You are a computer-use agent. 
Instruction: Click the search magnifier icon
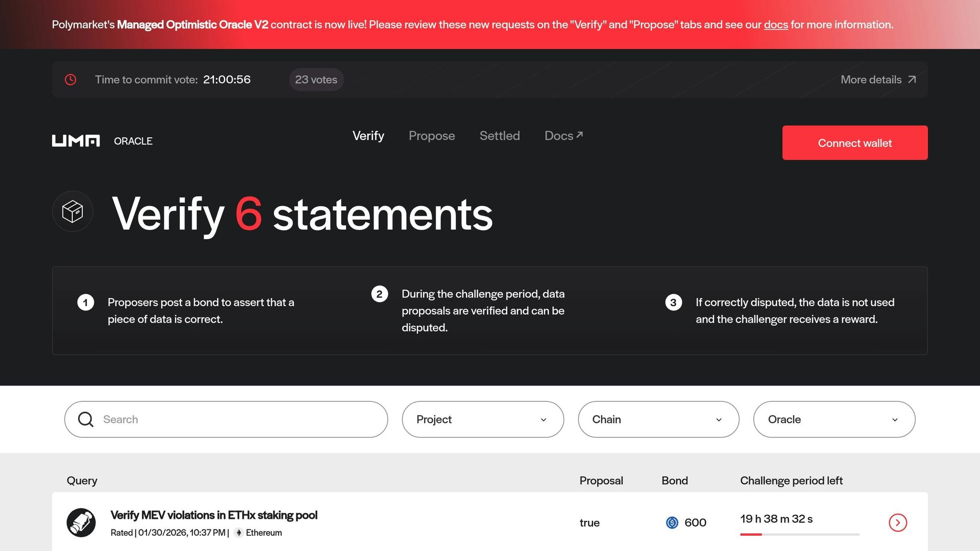[x=86, y=419]
